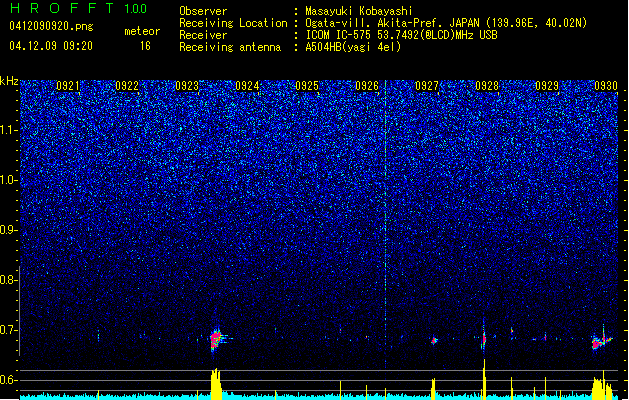The image size is (629, 400).
Task: Click the yellow power peak block below 0923
Action: click(216, 384)
